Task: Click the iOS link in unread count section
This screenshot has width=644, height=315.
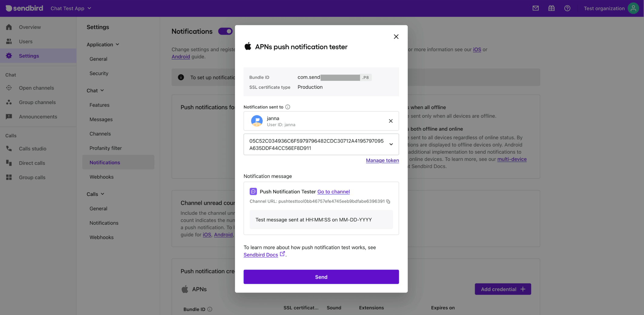Action: tap(207, 234)
